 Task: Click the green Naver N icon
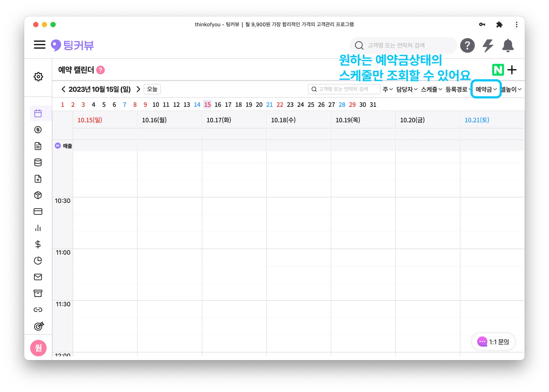point(498,70)
